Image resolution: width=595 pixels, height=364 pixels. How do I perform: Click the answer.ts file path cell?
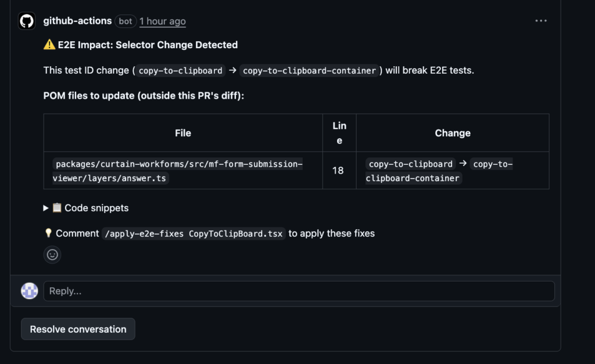[178, 171]
